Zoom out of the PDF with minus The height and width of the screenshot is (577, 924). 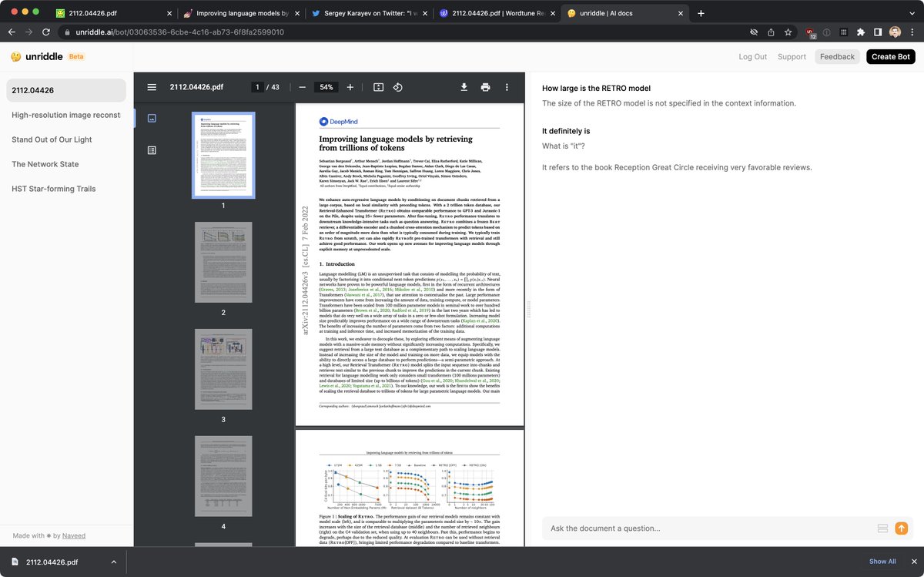[302, 88]
